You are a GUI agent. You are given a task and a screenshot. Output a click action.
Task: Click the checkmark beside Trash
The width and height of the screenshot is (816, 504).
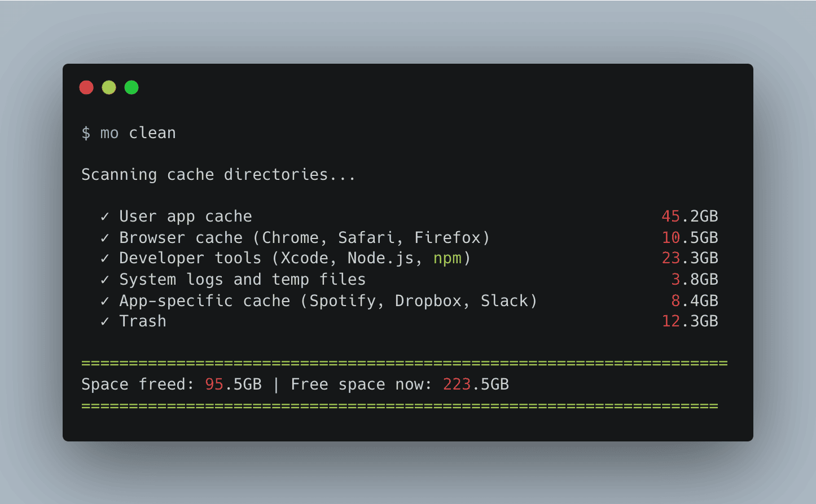point(104,321)
